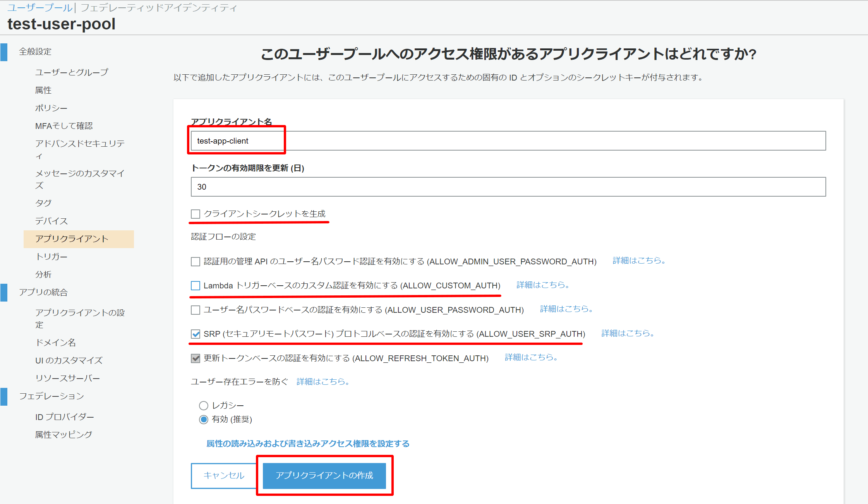Click 詳細はこちら next to ALLOW_CUSTOM_AUTH
Screen dimensions: 868x504
pyautogui.click(x=542, y=285)
